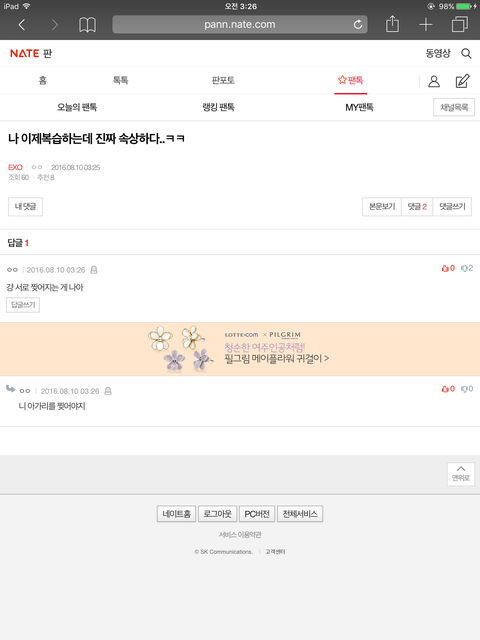Expand comments with 댓글 2 button
480x640 pixels.
click(417, 207)
